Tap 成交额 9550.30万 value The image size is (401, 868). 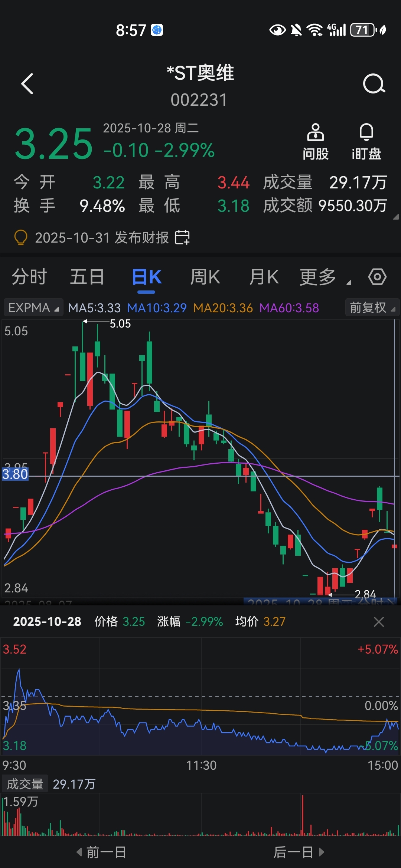353,206
